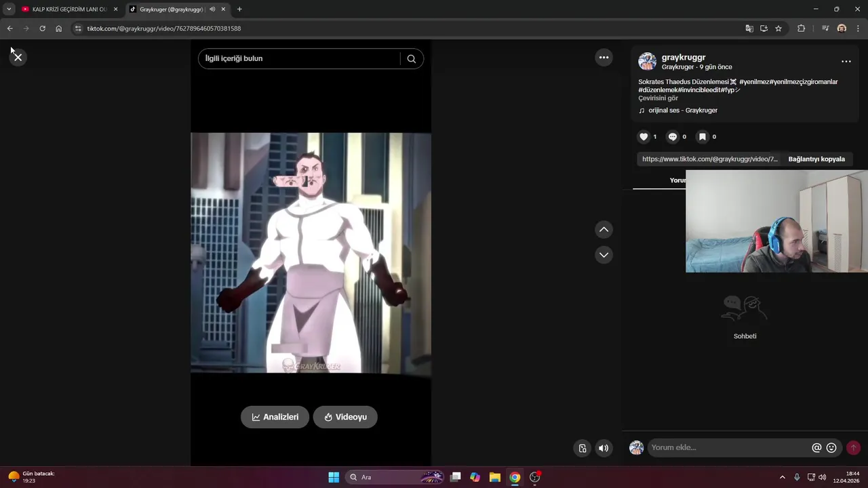The height and width of the screenshot is (488, 868).
Task: Click the install app icon in address bar
Action: (x=764, y=28)
